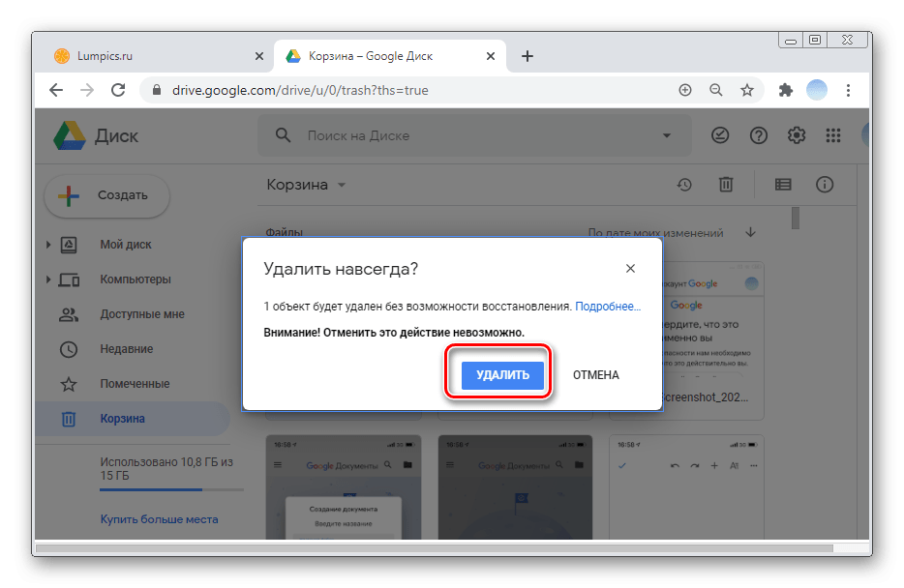Select Корзина in sidebar
904x588 pixels.
pos(133,419)
